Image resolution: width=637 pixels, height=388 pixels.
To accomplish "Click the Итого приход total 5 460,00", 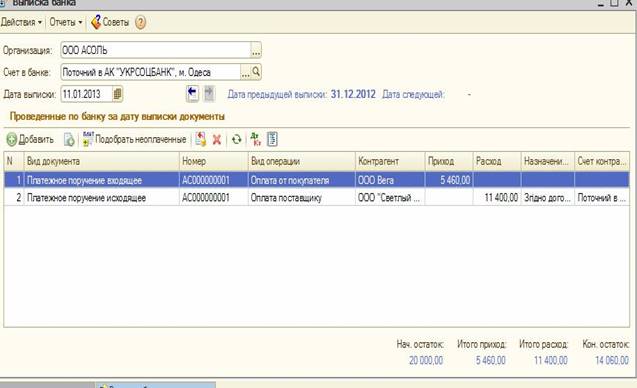I will click(491, 360).
